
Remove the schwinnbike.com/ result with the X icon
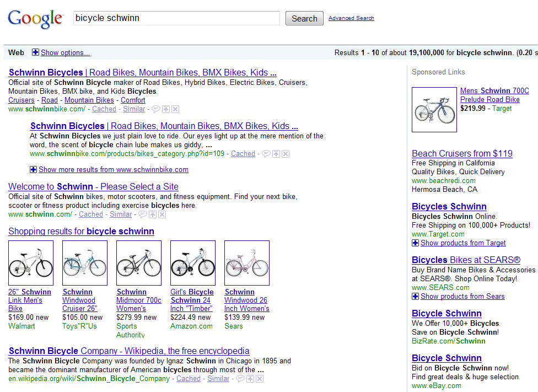pos(175,109)
